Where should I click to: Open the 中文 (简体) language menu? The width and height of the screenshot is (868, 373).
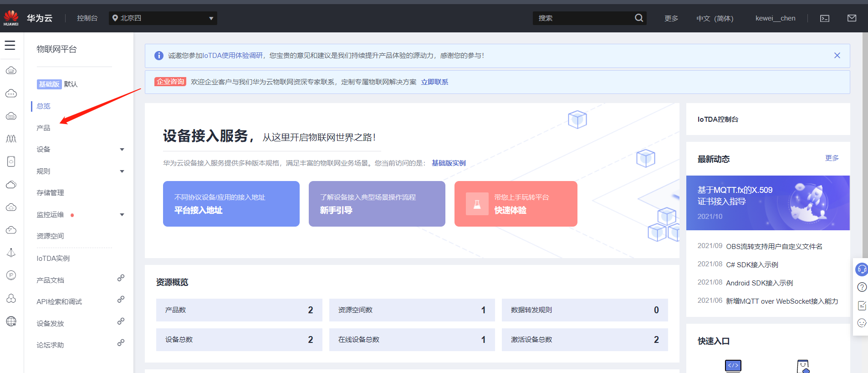[715, 18]
